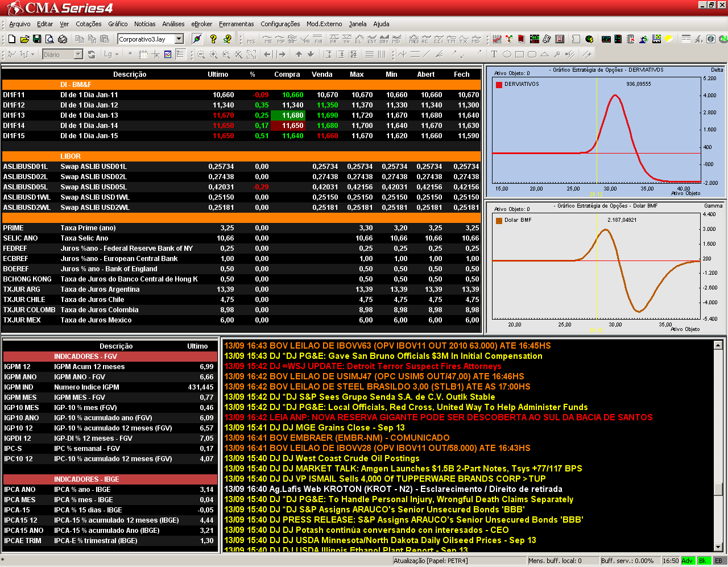Click the compass icon beside the layout combo
This screenshot has height=567, width=728.
197,39
